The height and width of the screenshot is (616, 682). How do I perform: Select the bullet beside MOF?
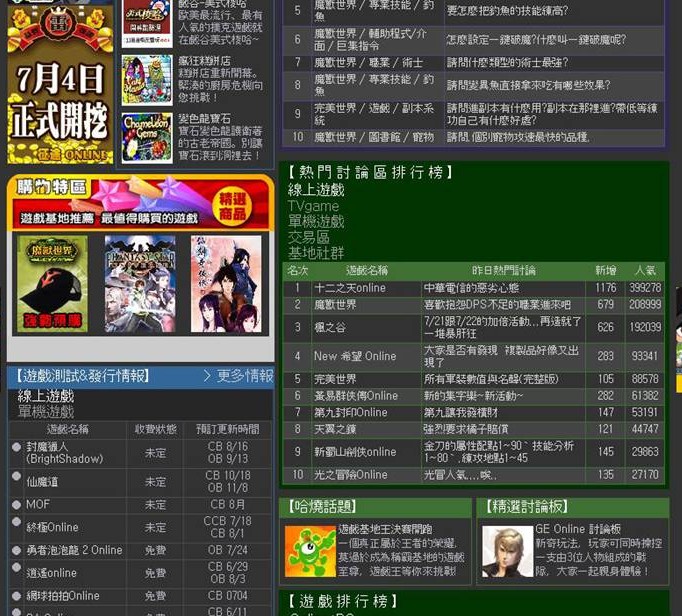(16, 504)
